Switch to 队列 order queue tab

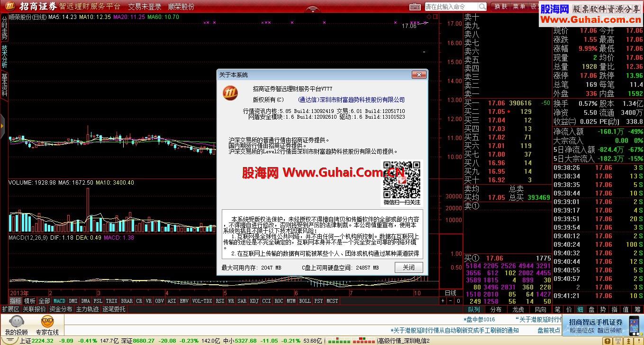(x=474, y=309)
